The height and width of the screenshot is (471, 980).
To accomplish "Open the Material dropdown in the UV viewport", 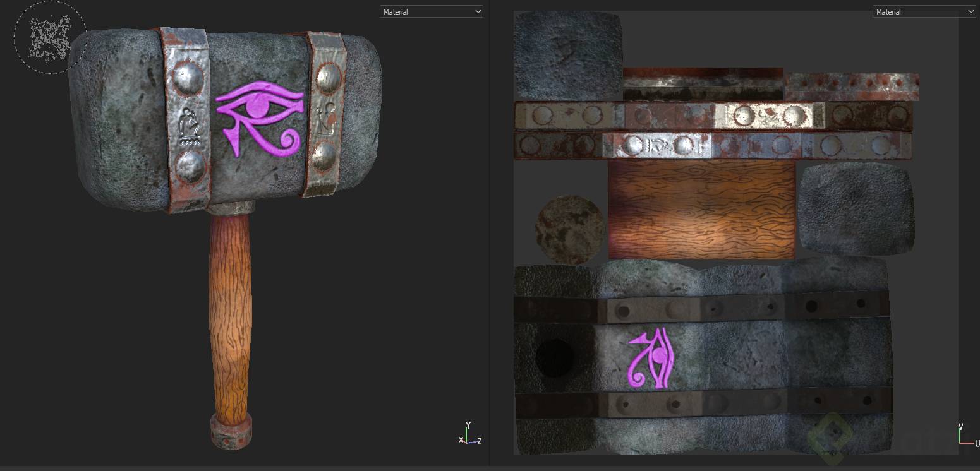I will pyautogui.click(x=924, y=11).
